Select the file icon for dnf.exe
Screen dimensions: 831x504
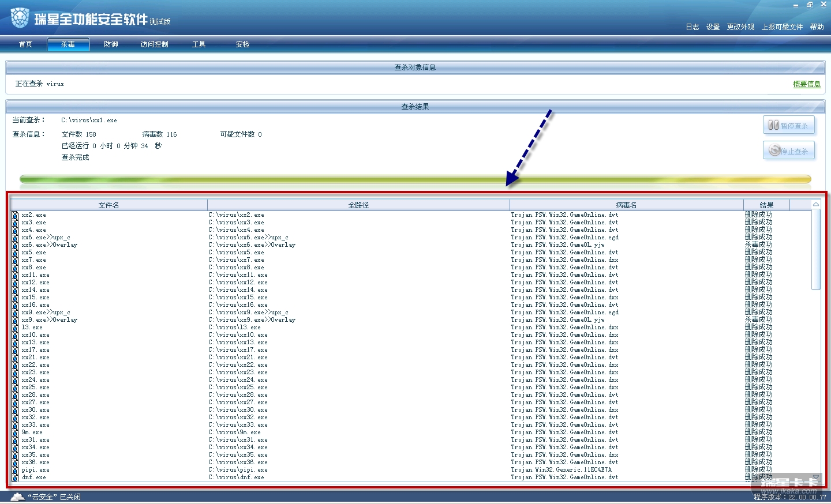point(15,477)
